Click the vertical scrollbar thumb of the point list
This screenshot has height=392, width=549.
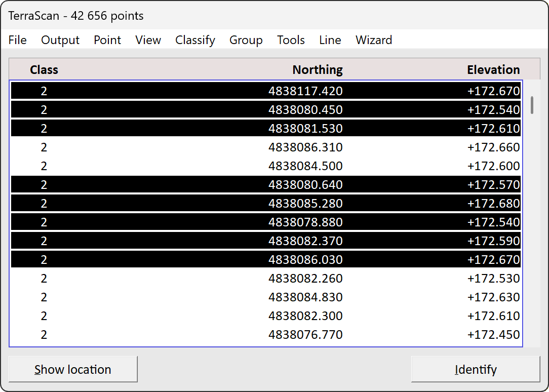pyautogui.click(x=532, y=105)
